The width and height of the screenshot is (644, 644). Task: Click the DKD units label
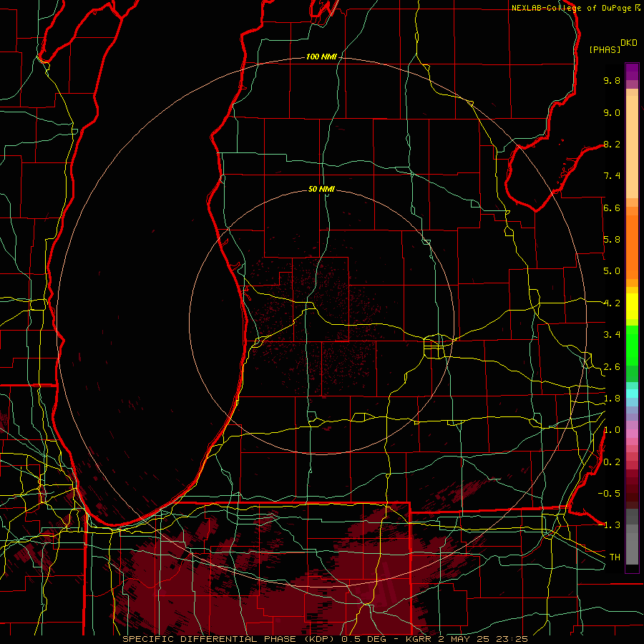[x=629, y=43]
